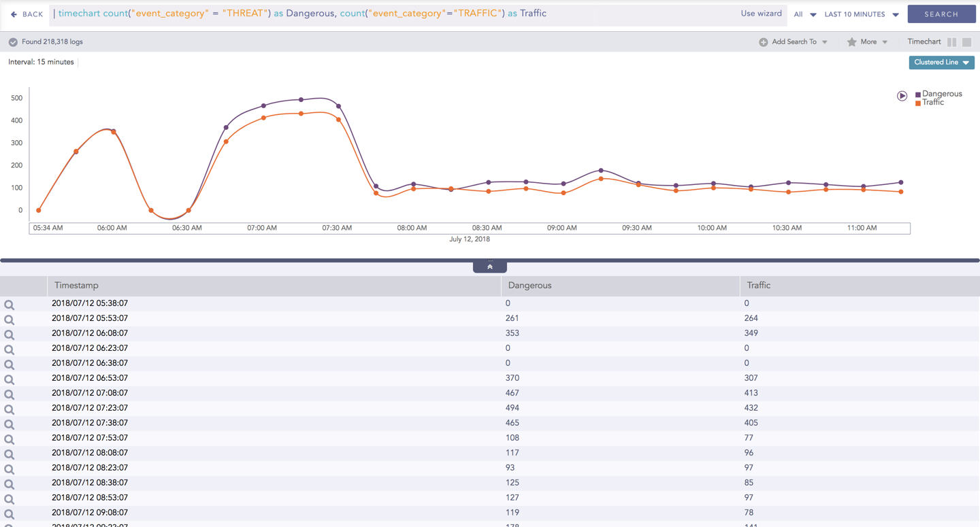Switch to single-pane square view icon
Viewport: 980px width, 527px height.
(x=966, y=42)
